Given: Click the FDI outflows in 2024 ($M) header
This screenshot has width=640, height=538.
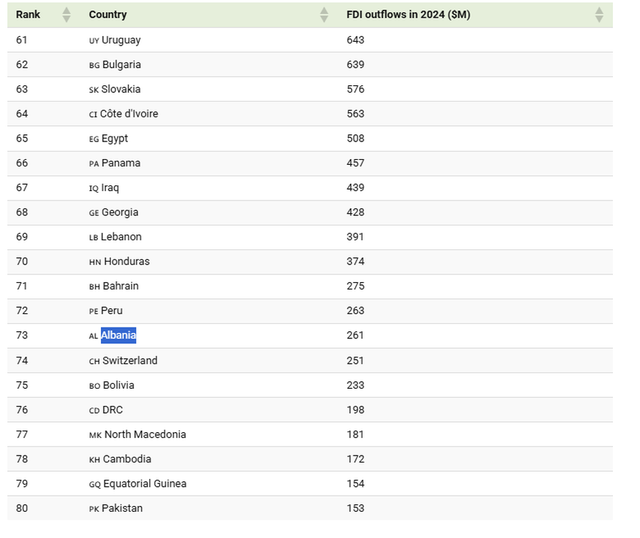Looking at the screenshot, I should click(x=408, y=14).
